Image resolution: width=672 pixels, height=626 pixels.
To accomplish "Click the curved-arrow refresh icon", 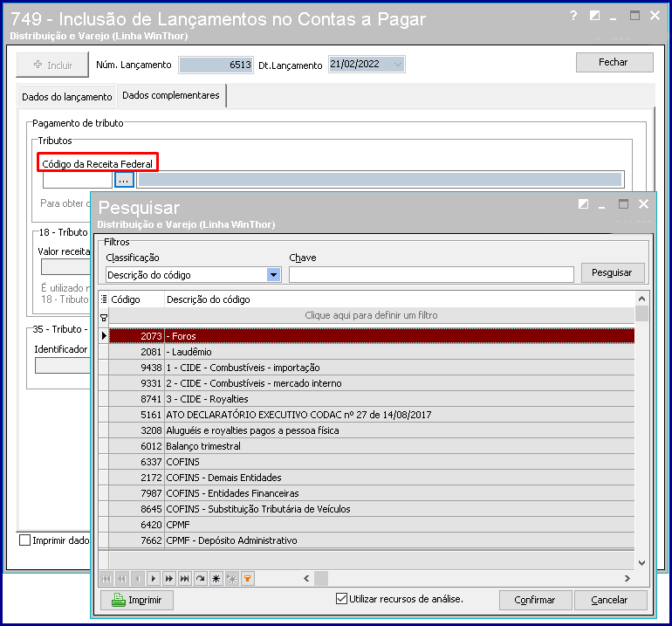I will pos(200,578).
